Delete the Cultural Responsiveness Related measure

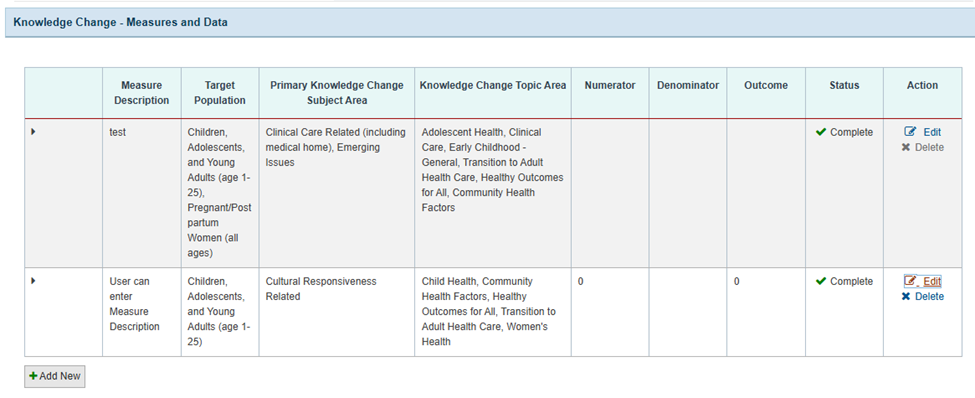click(x=923, y=297)
